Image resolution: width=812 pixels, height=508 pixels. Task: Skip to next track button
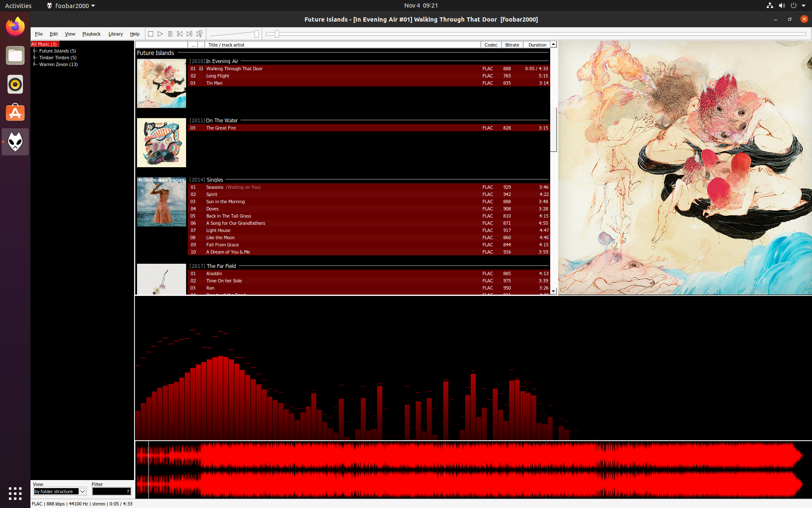189,34
